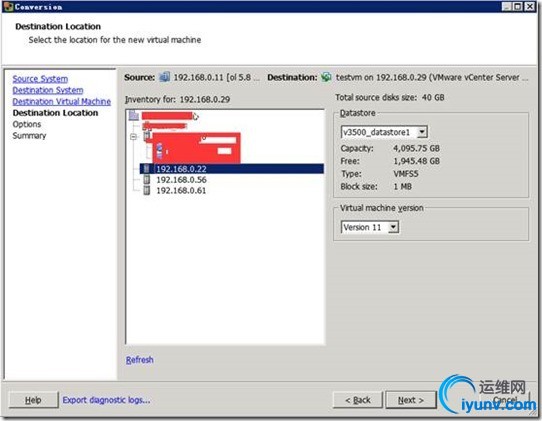
Task: Click the VMFS5 type value
Action: pos(406,174)
